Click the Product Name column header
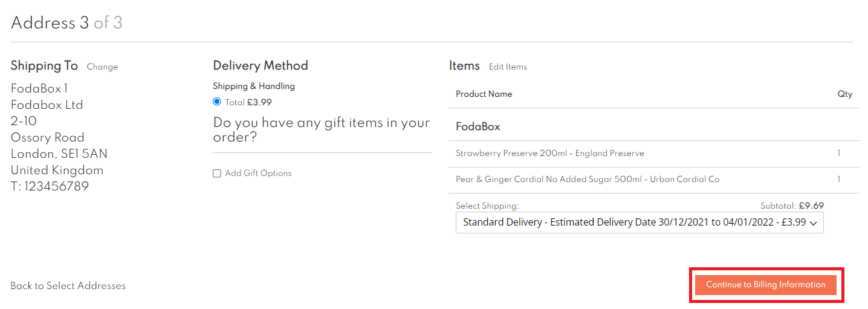Viewport: 868px width, 309px height. coord(484,94)
